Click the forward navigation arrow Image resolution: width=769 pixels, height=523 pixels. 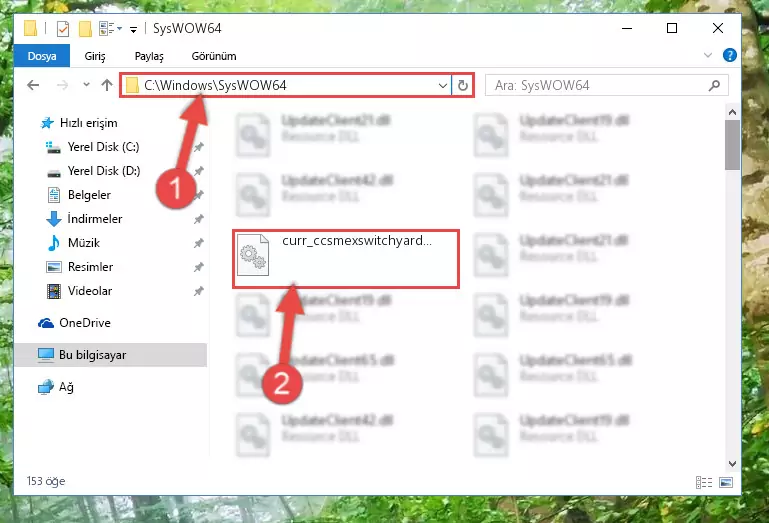[62, 85]
